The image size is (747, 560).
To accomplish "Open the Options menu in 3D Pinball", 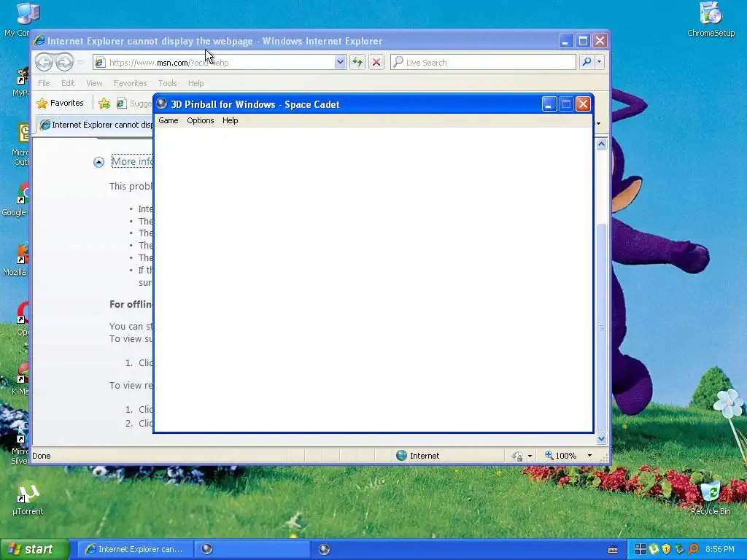I will (200, 120).
